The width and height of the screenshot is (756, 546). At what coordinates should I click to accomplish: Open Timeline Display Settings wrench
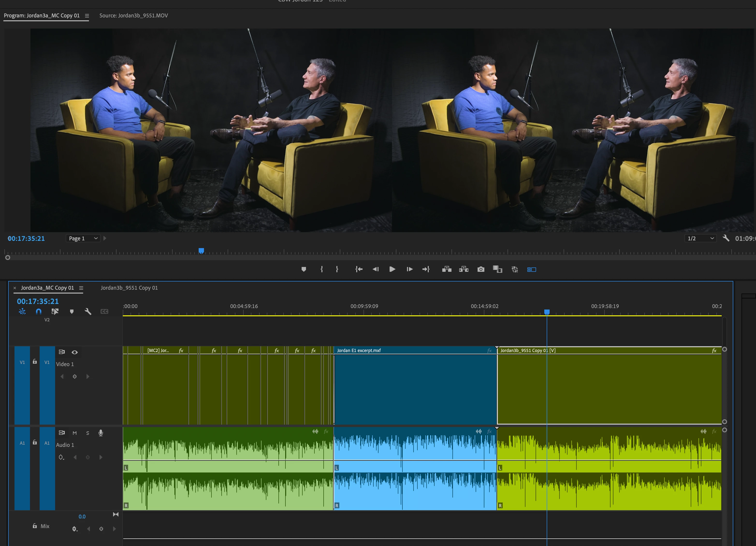click(88, 311)
